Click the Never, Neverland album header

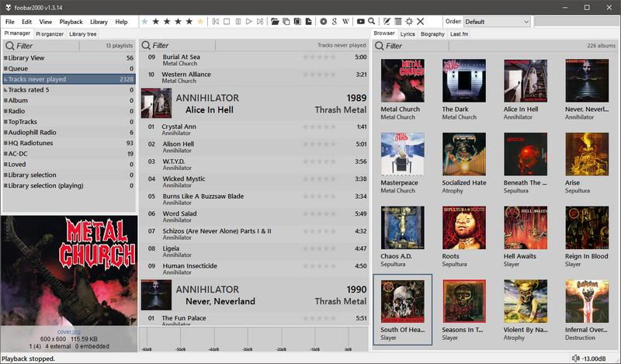coord(254,295)
